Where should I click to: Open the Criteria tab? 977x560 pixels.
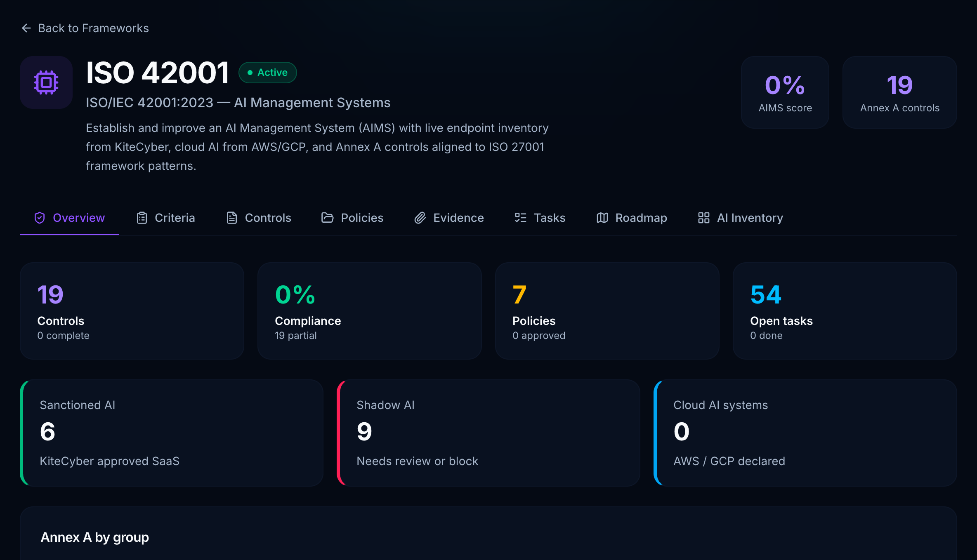166,218
